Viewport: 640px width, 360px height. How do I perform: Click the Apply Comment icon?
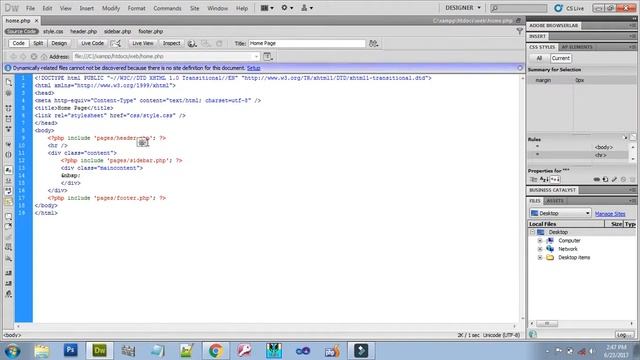[9, 216]
